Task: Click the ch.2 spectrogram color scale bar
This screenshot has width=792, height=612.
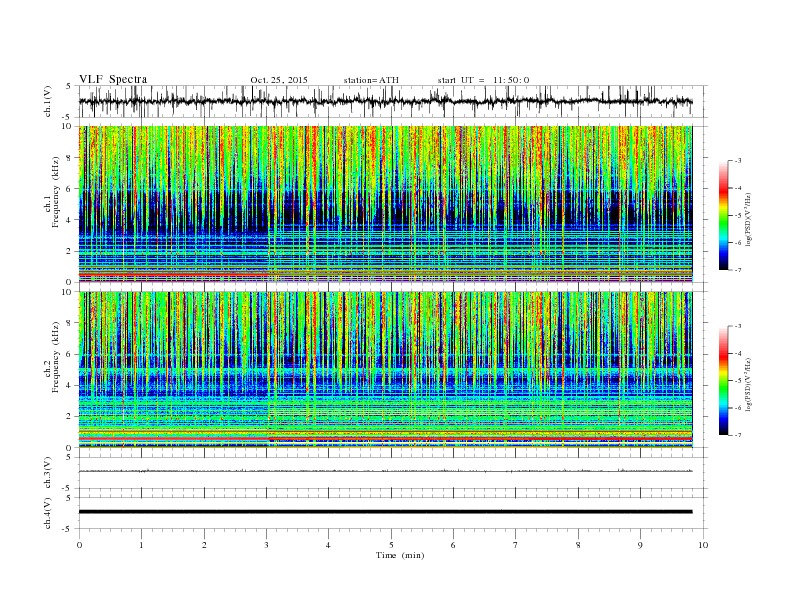Action: (724, 380)
